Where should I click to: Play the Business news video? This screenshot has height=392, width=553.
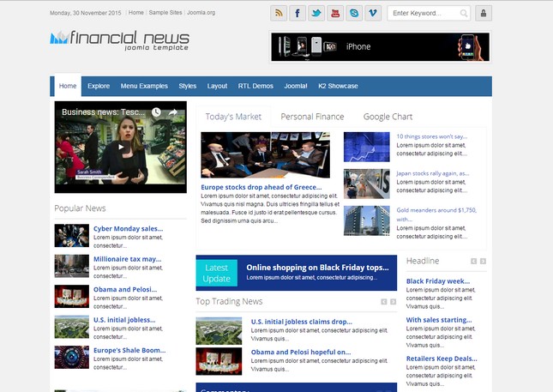click(121, 147)
